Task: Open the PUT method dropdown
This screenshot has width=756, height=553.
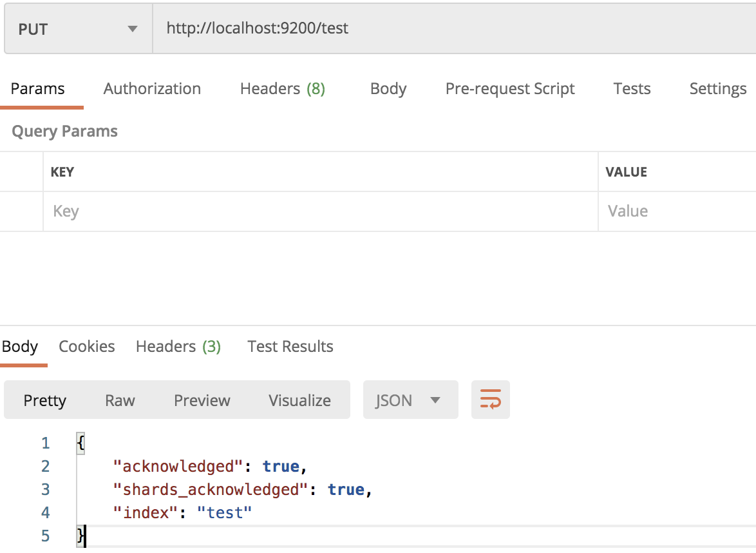Action: (78, 29)
